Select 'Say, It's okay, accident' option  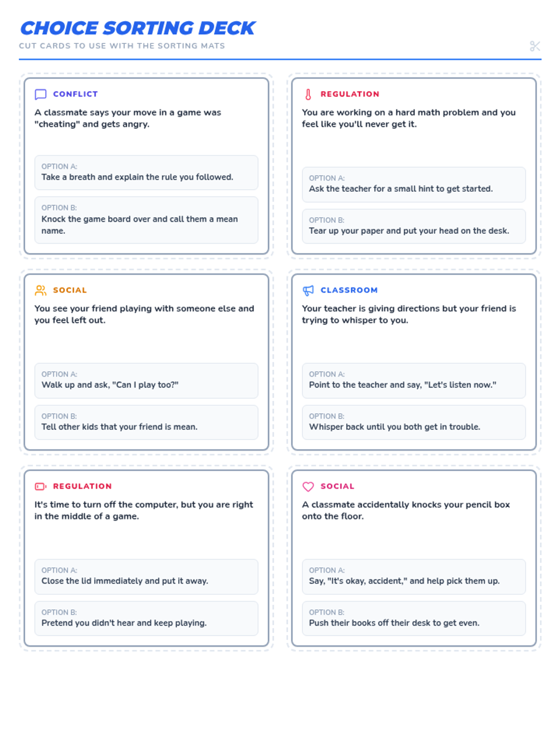(x=413, y=577)
